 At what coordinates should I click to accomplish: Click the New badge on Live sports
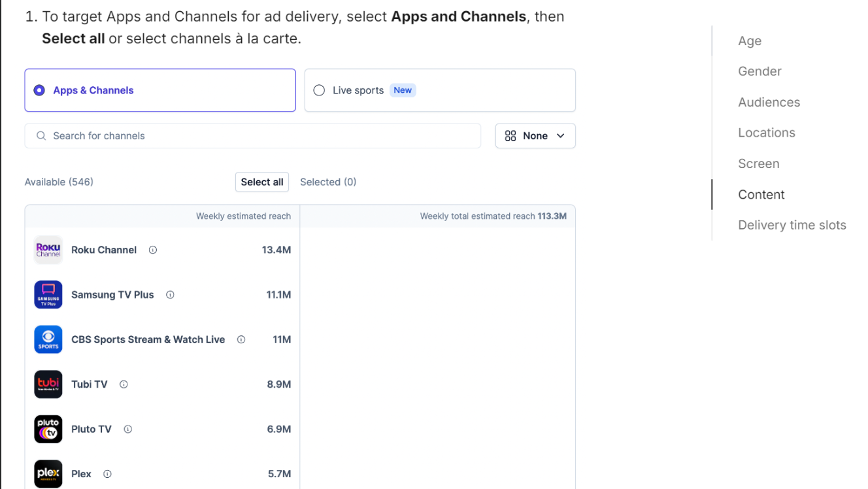(x=403, y=90)
